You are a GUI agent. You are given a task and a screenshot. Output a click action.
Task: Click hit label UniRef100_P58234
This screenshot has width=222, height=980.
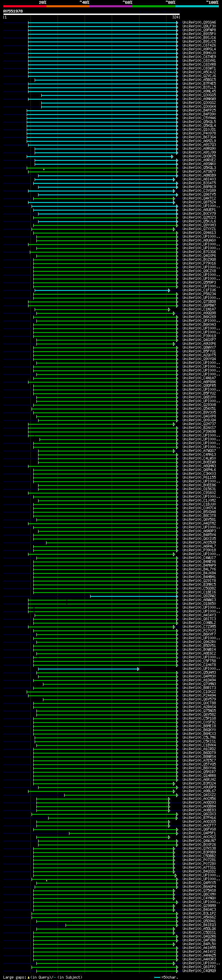point(199,294)
